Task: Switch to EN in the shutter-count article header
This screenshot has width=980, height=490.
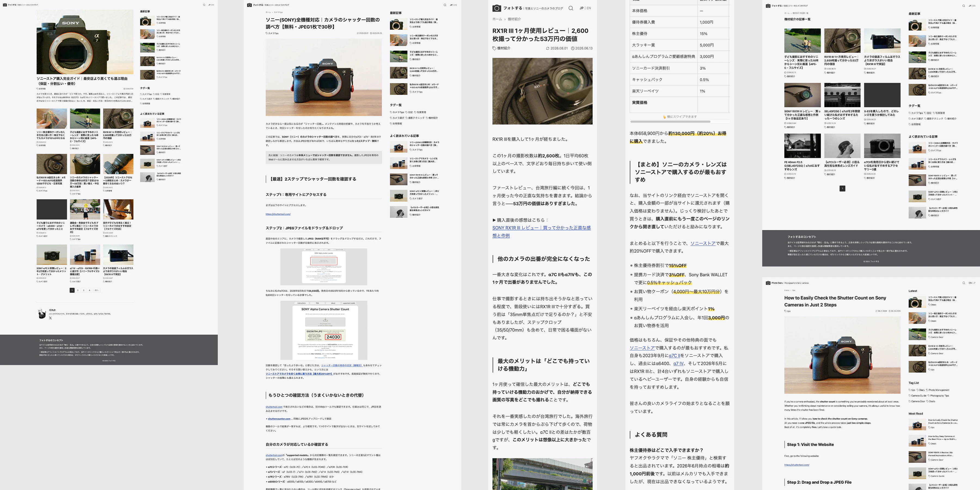Action: coord(455,5)
